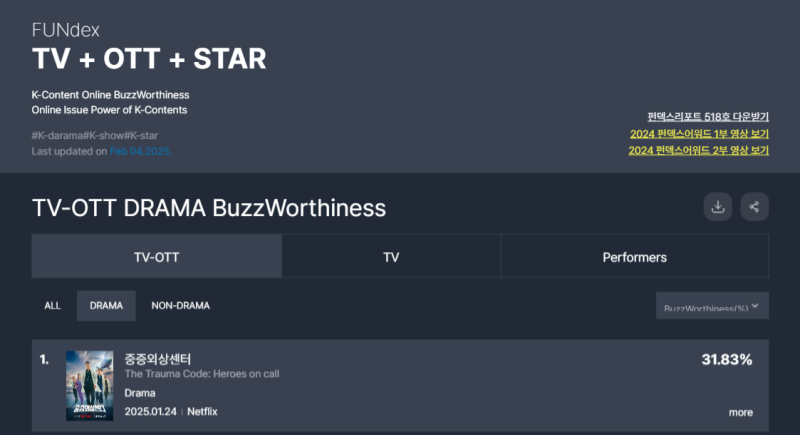
Task: Click the Feb 04.2025 updated date
Action: (x=141, y=151)
